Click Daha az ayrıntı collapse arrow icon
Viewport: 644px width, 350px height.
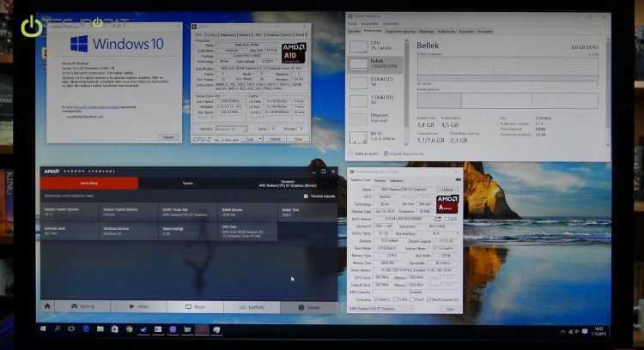tap(350, 154)
